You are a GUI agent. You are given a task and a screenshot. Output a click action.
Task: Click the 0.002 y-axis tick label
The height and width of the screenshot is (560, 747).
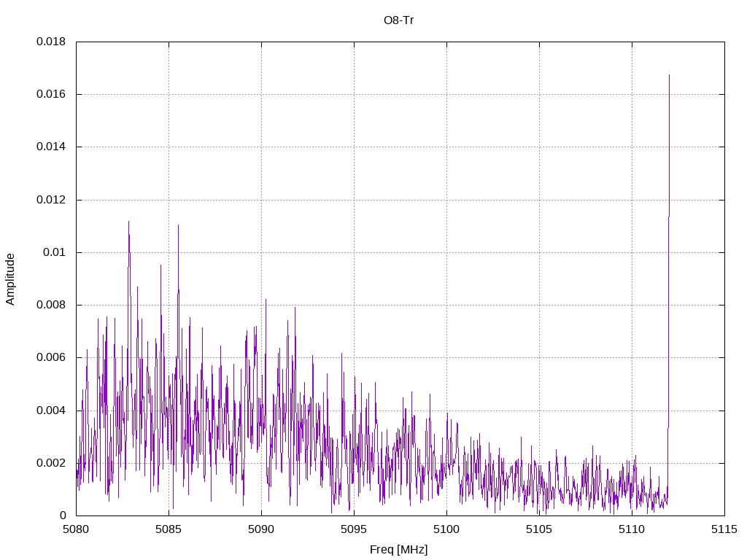(51, 463)
